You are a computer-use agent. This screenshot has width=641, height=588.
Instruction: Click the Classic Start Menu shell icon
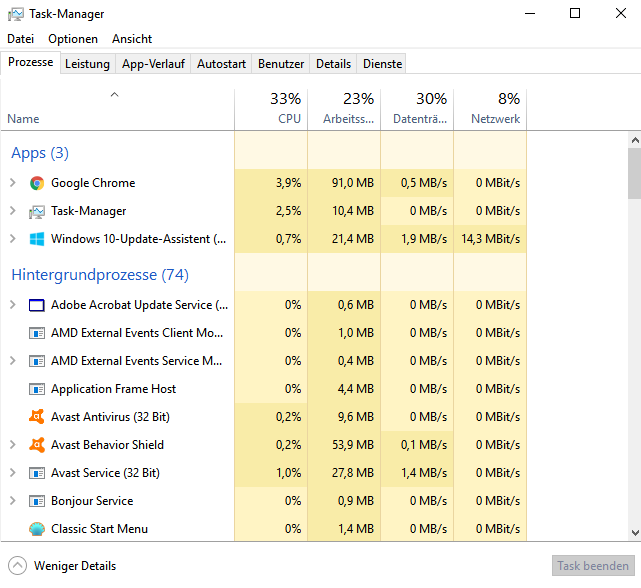pyautogui.click(x=37, y=529)
